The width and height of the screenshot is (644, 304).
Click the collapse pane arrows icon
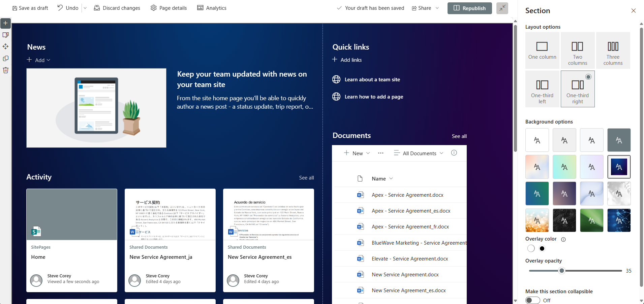click(502, 8)
